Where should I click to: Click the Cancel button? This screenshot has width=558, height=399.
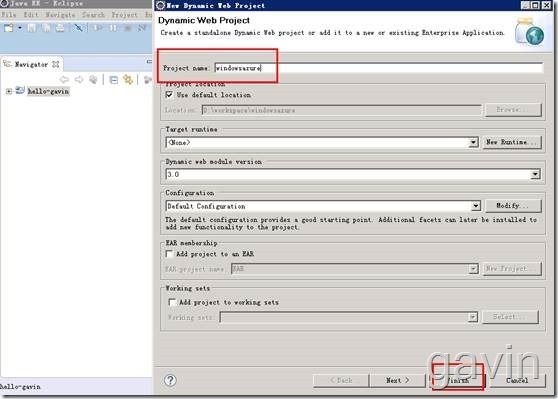click(517, 380)
